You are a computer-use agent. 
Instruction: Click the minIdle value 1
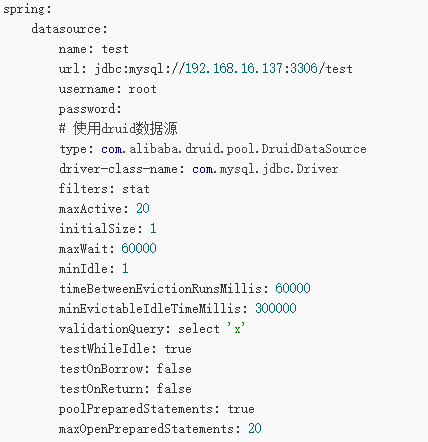(125, 269)
